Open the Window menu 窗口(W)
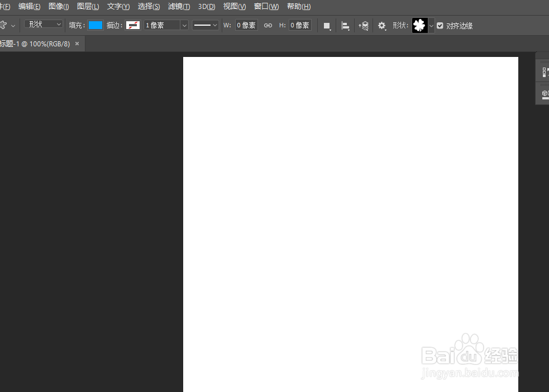The height and width of the screenshot is (392, 549). tap(266, 7)
